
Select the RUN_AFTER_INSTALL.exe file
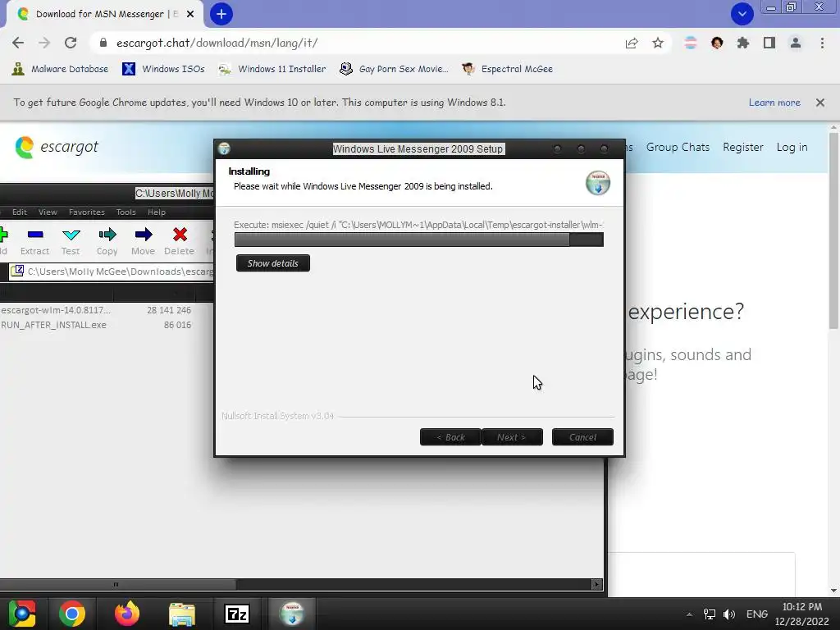pyautogui.click(x=97, y=325)
